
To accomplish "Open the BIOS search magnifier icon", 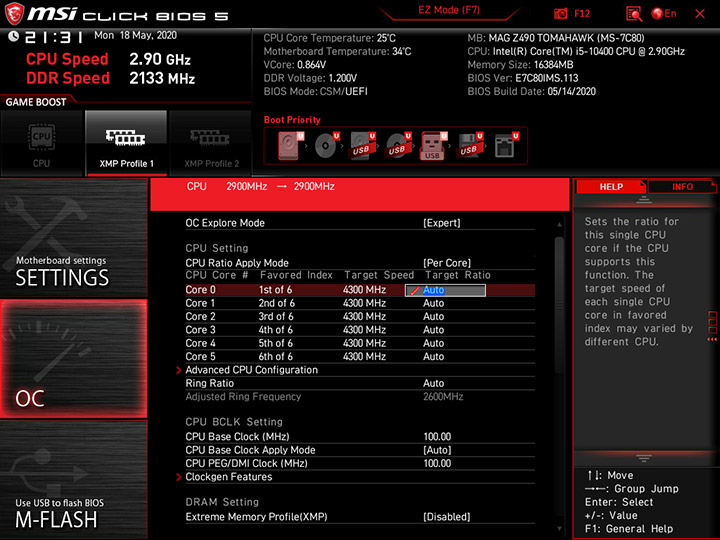I will [x=633, y=14].
